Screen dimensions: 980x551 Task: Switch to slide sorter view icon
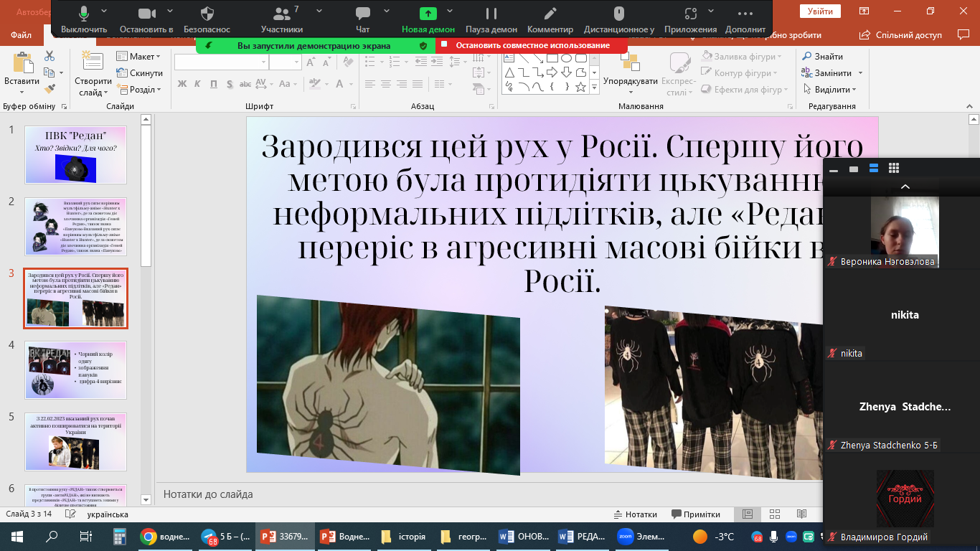(x=775, y=514)
